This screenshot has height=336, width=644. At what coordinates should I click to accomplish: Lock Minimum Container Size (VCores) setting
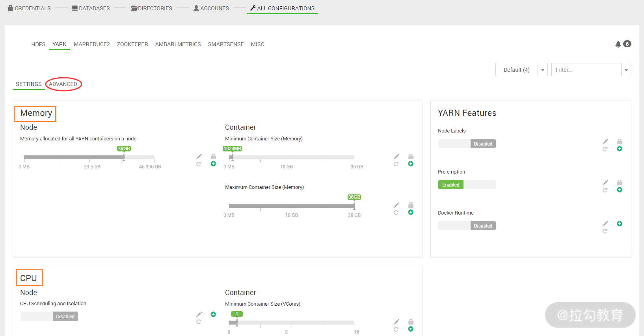tap(411, 322)
